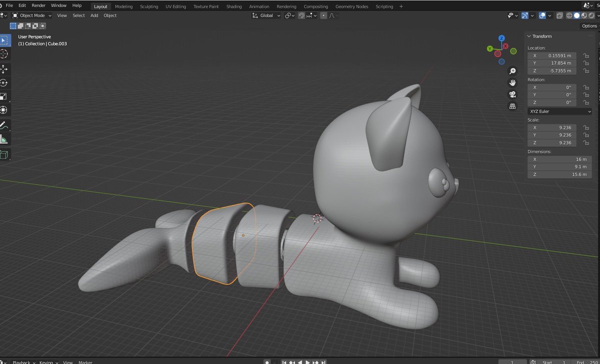The width and height of the screenshot is (600, 364).
Task: Toggle viewport overlays
Action: click(542, 15)
